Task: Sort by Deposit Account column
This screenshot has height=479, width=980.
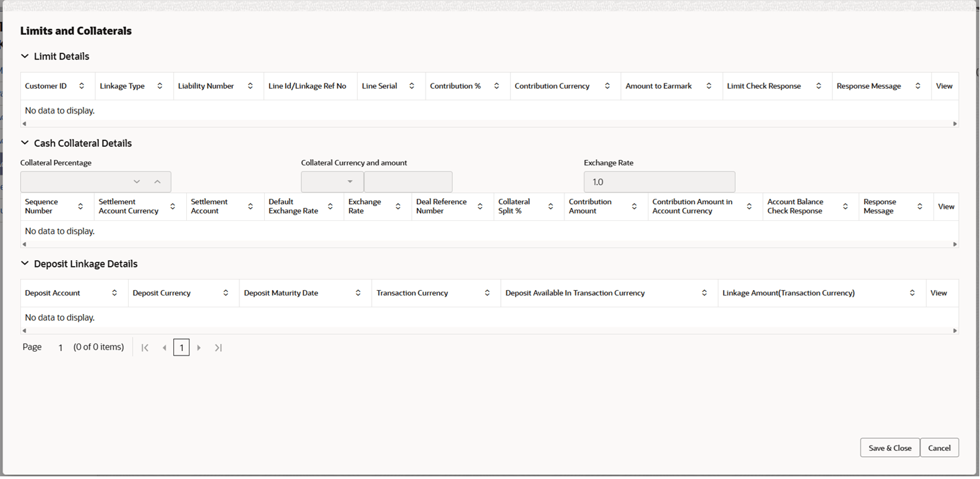Action: pyautogui.click(x=115, y=293)
